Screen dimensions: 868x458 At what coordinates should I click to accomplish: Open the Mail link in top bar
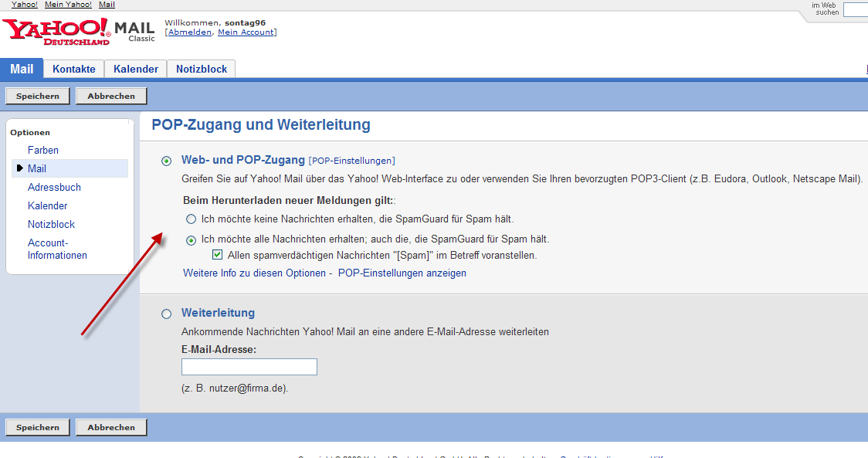point(107,5)
